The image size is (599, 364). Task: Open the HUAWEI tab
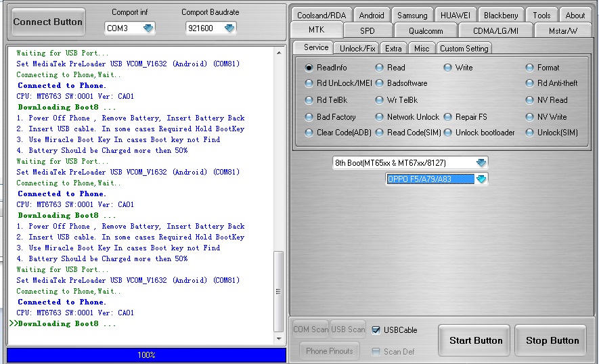pyautogui.click(x=455, y=16)
